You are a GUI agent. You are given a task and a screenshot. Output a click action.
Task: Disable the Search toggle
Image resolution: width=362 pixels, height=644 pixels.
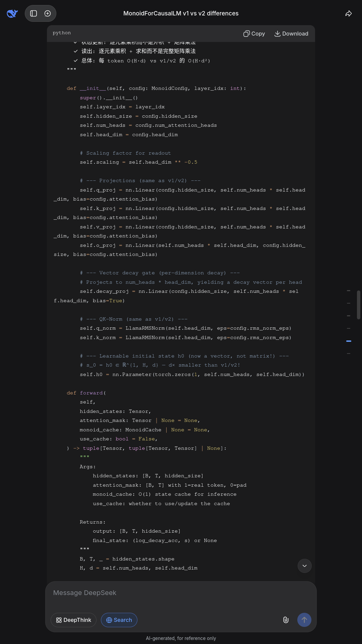[119, 620]
